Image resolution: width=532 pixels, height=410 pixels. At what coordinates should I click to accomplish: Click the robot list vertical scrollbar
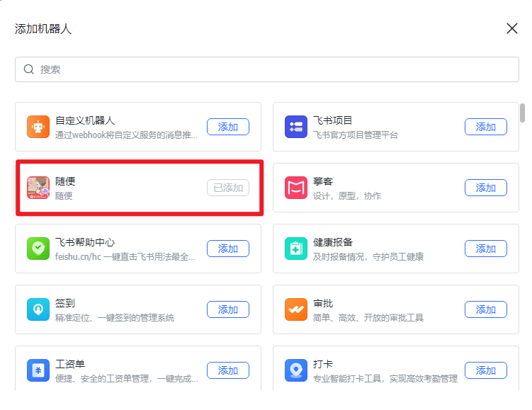pyautogui.click(x=523, y=113)
